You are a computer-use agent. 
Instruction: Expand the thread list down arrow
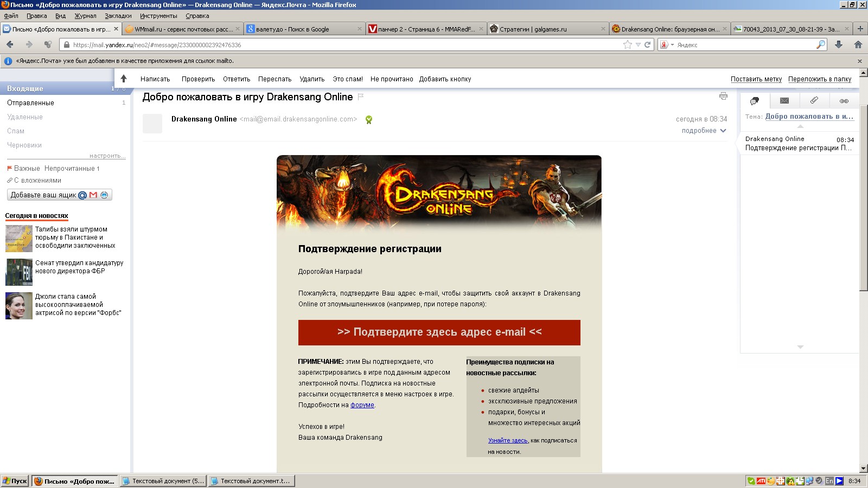click(x=800, y=346)
